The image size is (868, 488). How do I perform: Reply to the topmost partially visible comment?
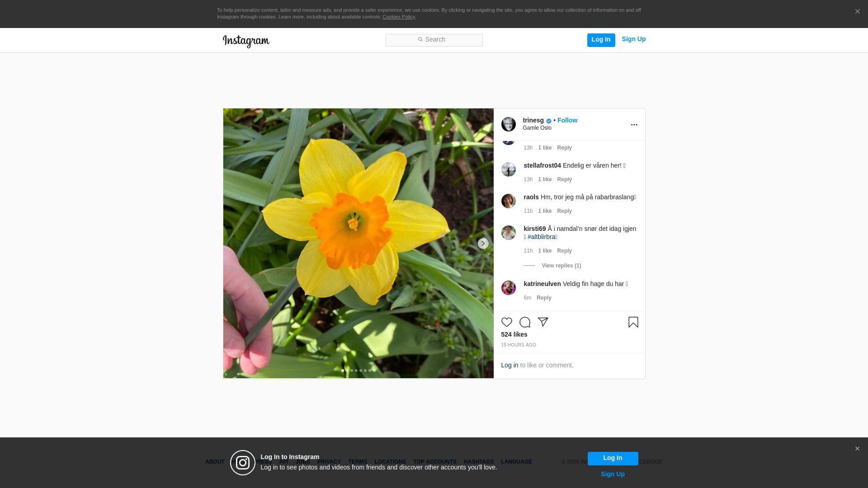pyautogui.click(x=564, y=148)
